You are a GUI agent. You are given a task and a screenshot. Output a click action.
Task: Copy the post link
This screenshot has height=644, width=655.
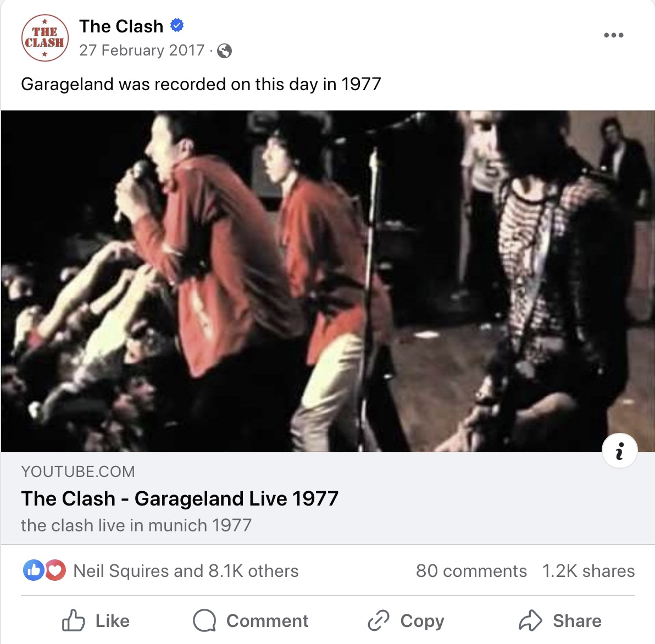406,620
